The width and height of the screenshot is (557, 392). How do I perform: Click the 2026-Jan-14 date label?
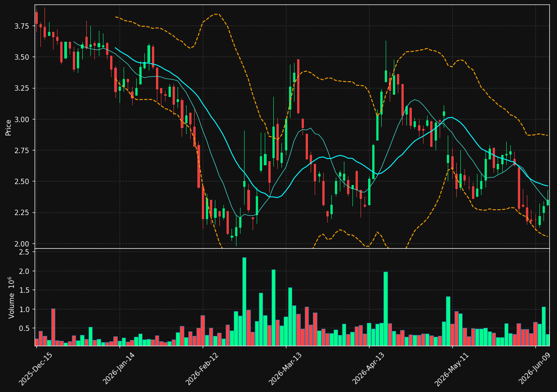119,369
